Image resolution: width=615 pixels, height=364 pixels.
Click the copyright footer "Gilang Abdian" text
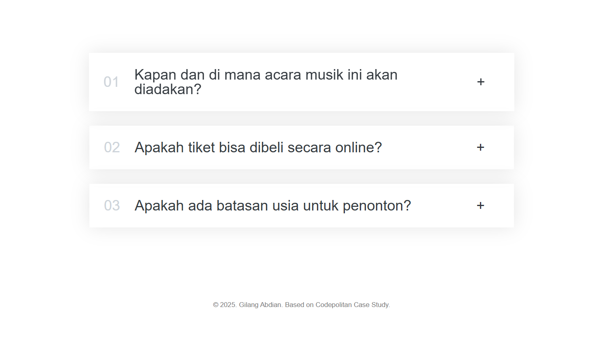coord(260,305)
